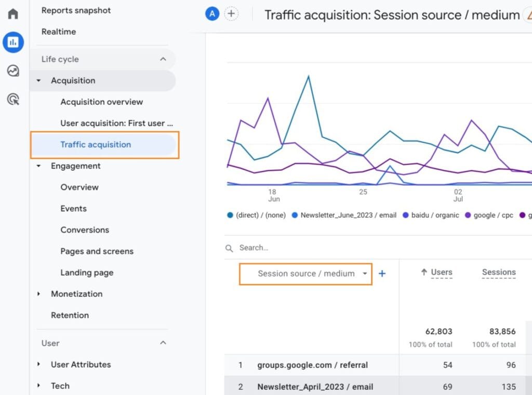
Task: Expand the Tech tree arrow
Action: coord(38,386)
